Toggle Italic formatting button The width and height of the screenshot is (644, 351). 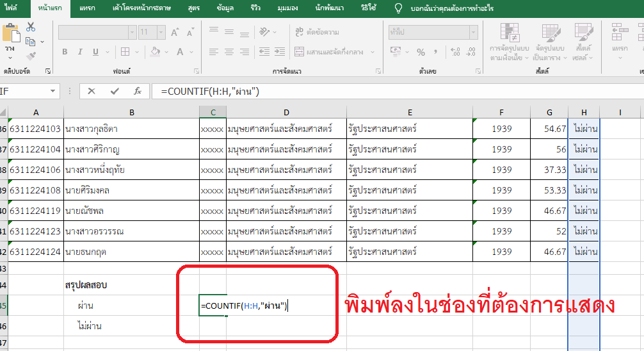[x=80, y=52]
